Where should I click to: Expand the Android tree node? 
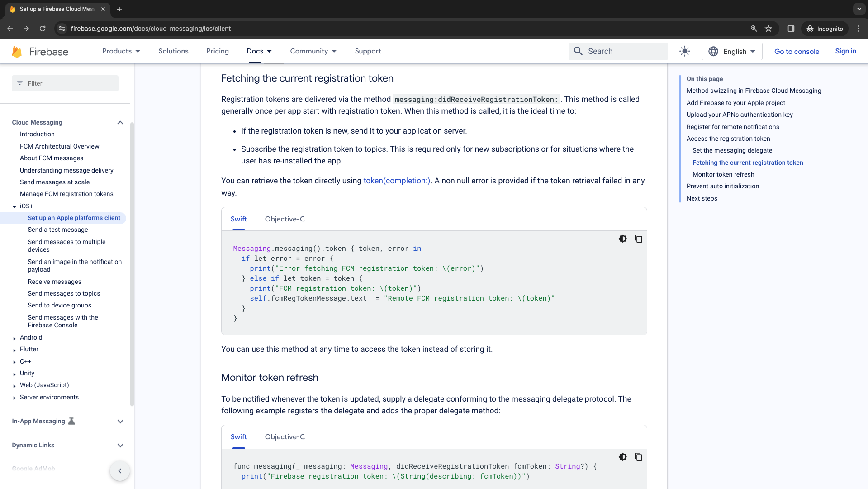[x=14, y=338]
